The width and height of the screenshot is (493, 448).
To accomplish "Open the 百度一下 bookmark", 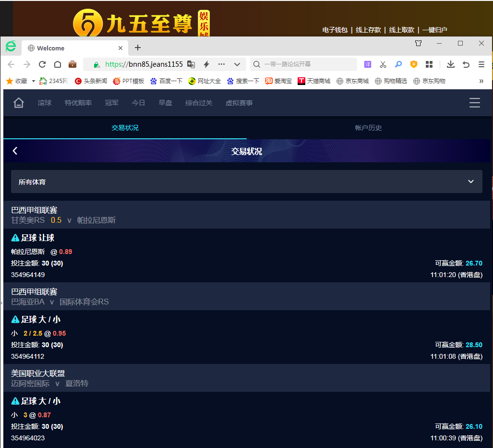I will tap(167, 81).
